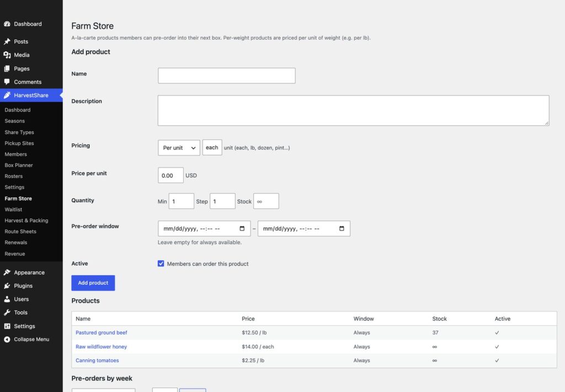Open Members submenu page
The width and height of the screenshot is (565, 392).
pos(16,154)
